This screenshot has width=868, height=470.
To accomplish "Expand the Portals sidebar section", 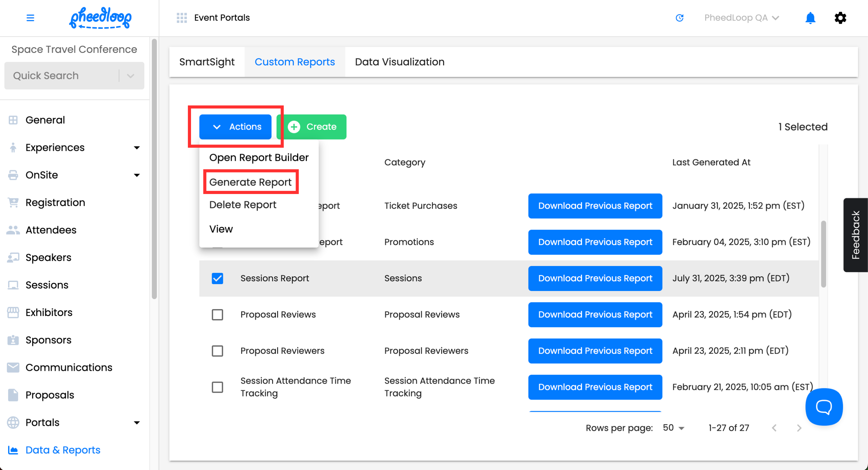I will (137, 423).
